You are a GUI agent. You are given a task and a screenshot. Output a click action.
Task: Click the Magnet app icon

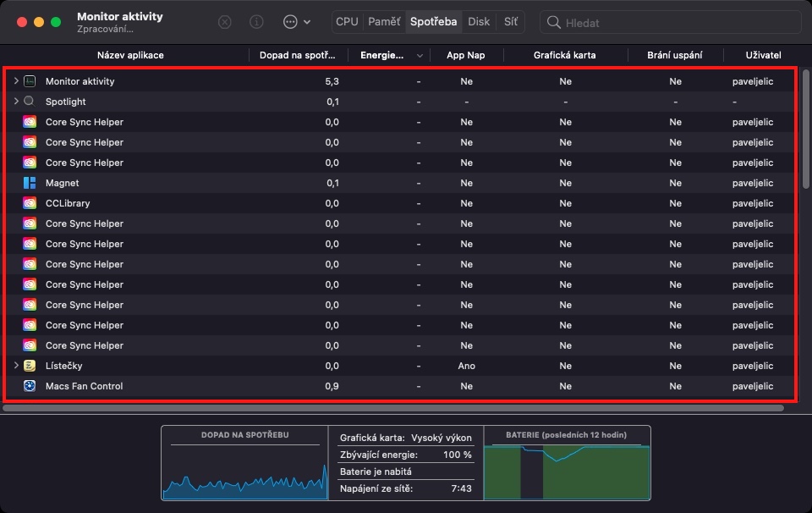(30, 183)
